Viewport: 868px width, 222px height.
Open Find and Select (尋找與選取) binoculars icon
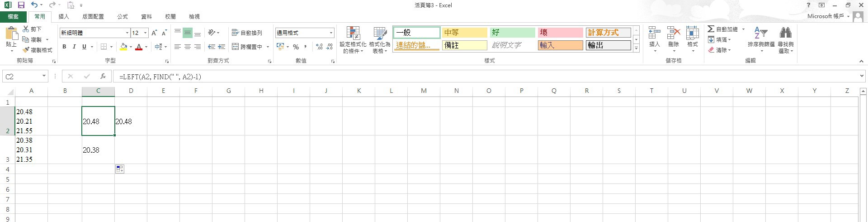pyautogui.click(x=786, y=33)
